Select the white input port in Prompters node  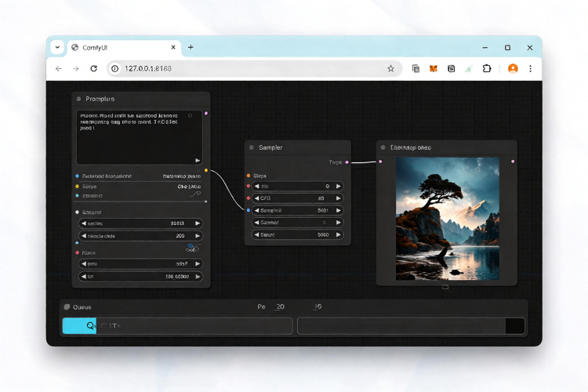78,212
